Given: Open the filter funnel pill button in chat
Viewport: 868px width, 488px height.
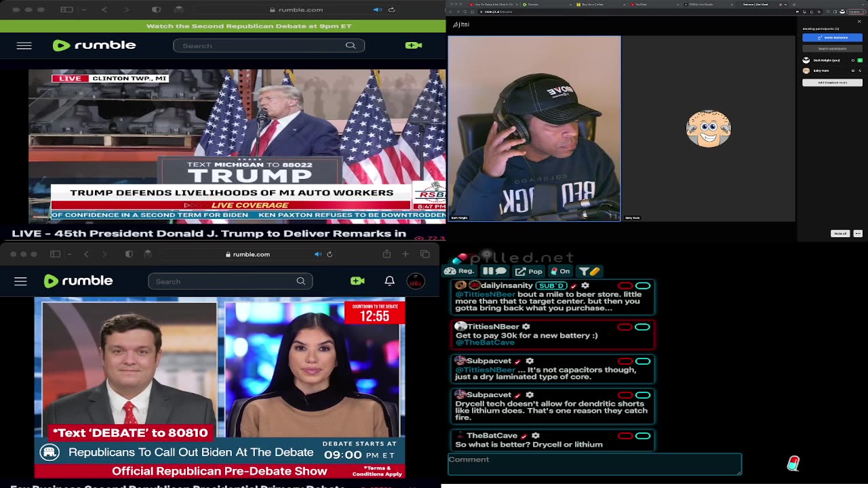Looking at the screenshot, I should point(590,271).
